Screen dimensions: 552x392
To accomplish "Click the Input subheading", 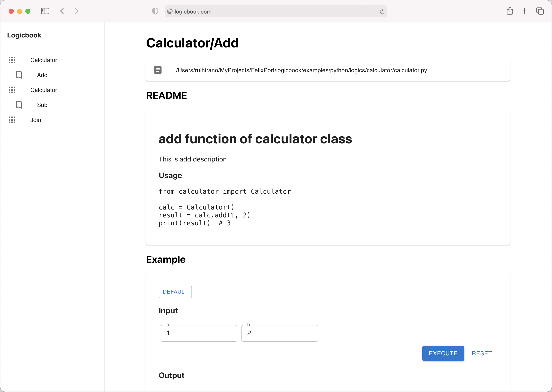I will point(168,311).
